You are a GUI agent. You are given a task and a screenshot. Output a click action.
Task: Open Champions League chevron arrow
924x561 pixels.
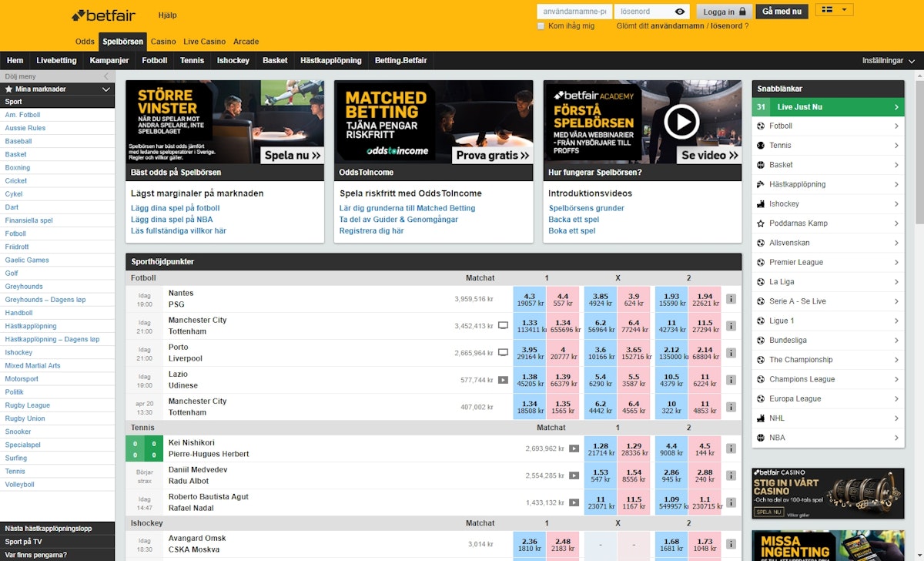pos(896,379)
